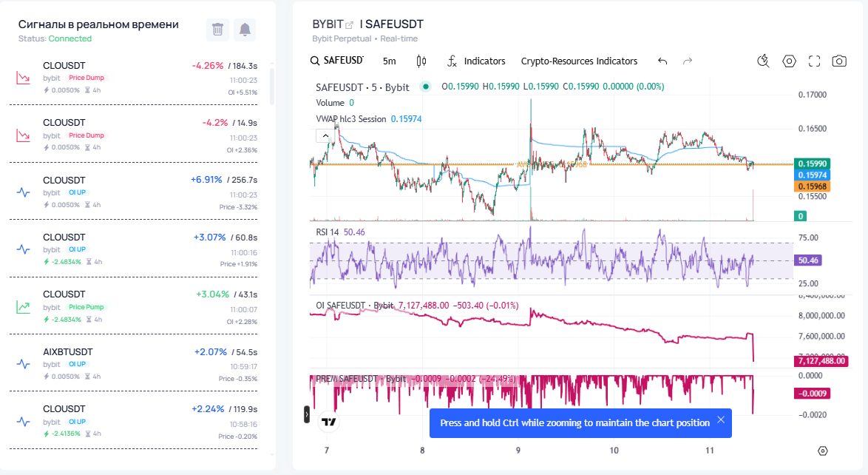Open candlestick chart type selector
This screenshot has width=868, height=475.
click(421, 61)
